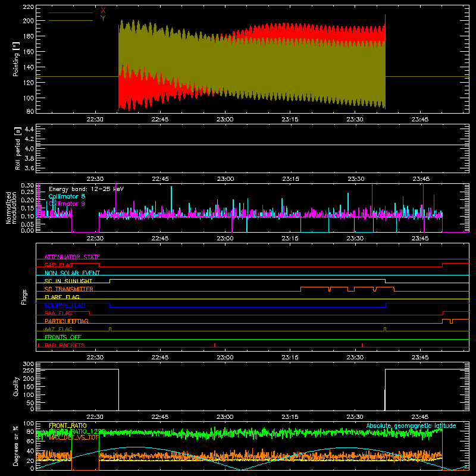Screen dimensions: 476x476
Task: Click the BAD_PACKETS spike just after 23:30
Action: 362,345
